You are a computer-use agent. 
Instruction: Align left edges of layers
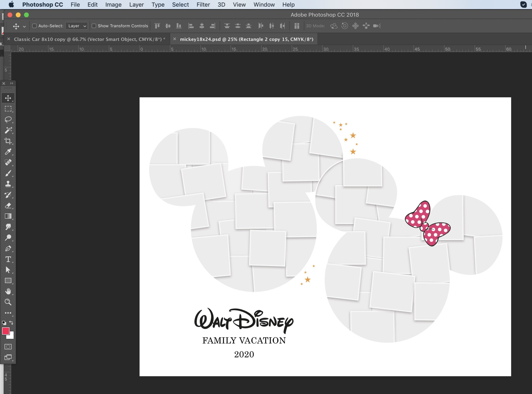pyautogui.click(x=191, y=26)
